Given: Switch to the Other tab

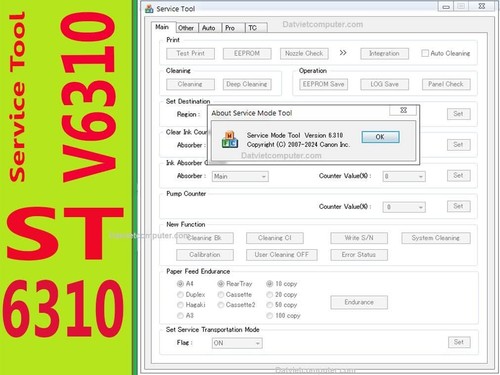Looking at the screenshot, I should pyautogui.click(x=186, y=28).
